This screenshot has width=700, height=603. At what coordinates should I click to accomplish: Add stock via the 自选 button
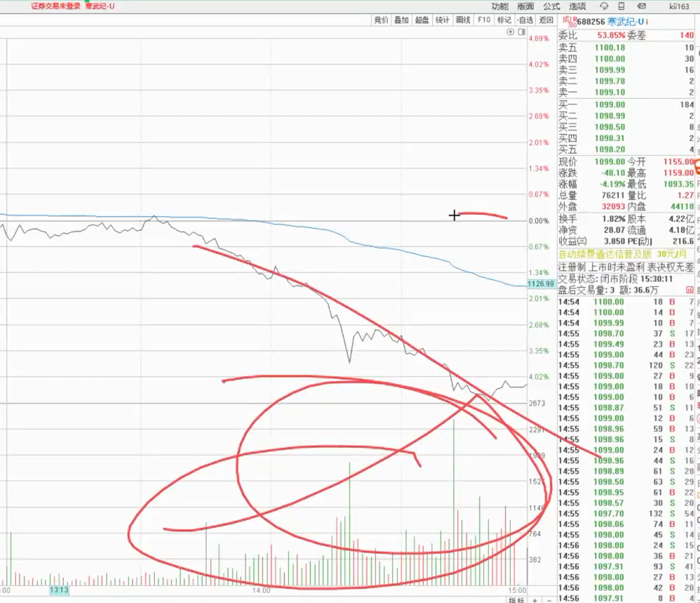(525, 20)
